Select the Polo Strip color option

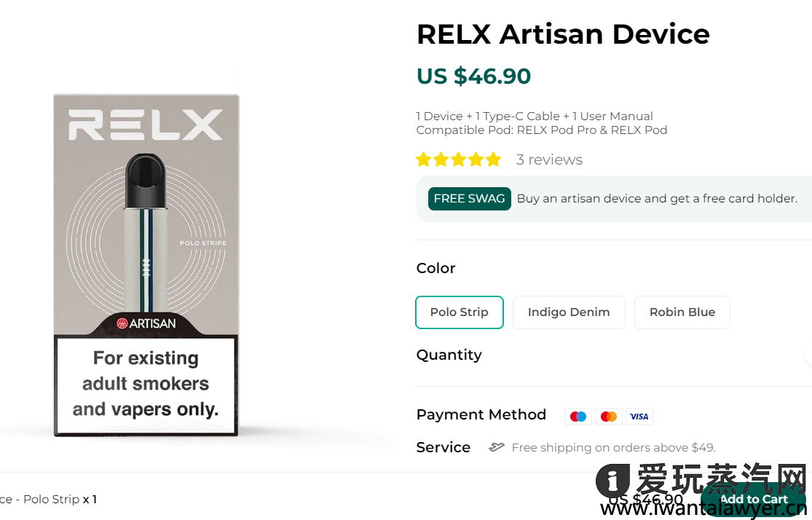[460, 312]
